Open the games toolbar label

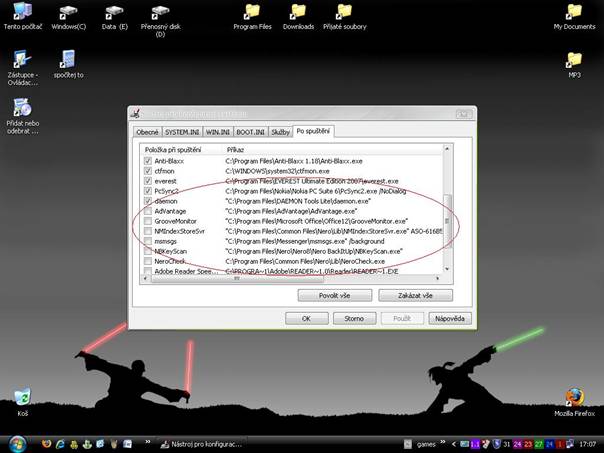tap(426, 444)
